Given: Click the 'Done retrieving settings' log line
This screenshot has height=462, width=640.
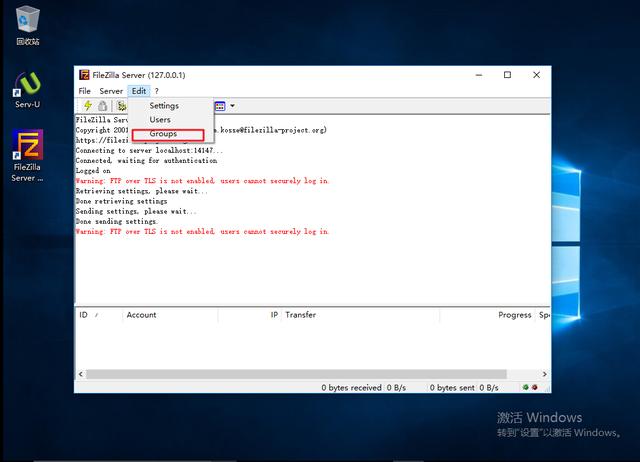Looking at the screenshot, I should (121, 201).
